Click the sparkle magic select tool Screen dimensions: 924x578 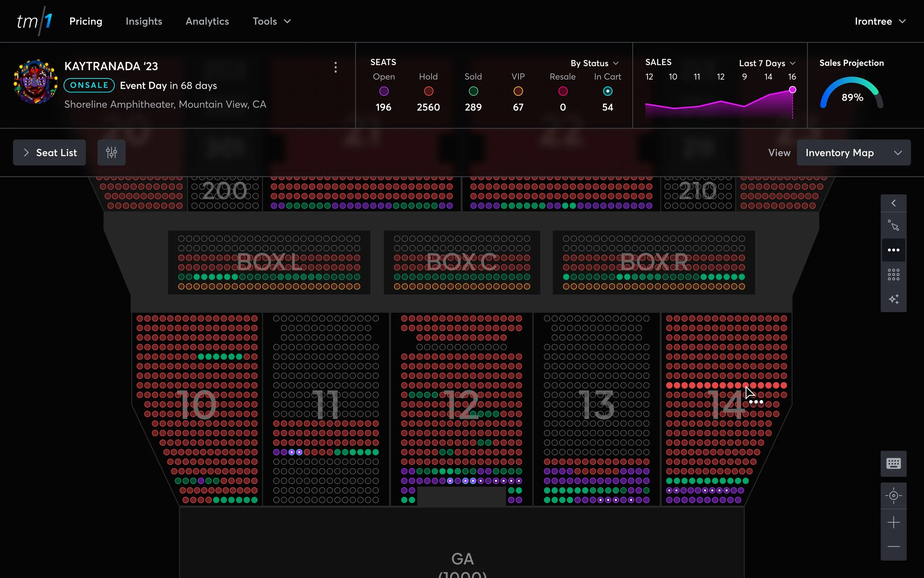point(893,299)
